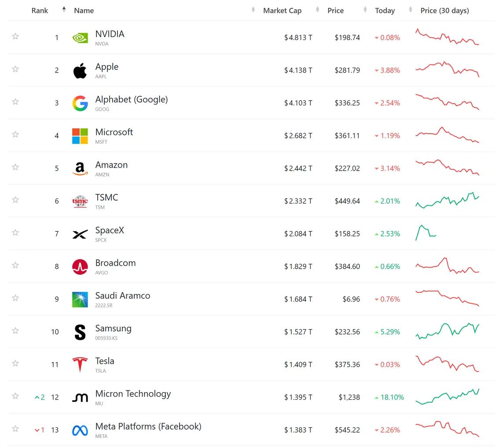Click the Apple logo icon
Viewport: 495px width, 448px height.
tap(80, 71)
